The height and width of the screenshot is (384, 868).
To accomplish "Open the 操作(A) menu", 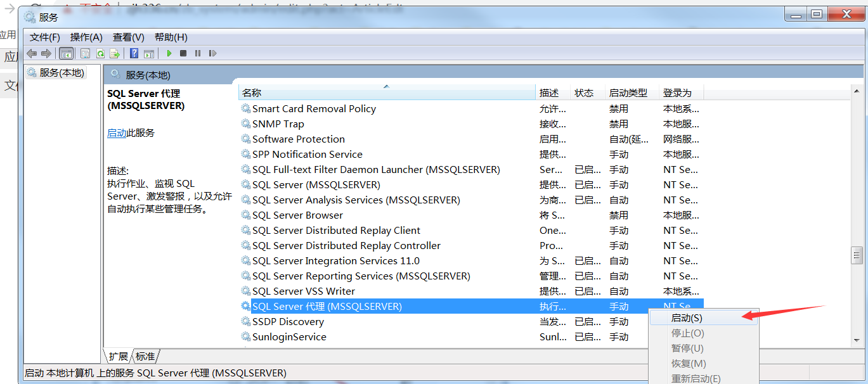I will (x=86, y=37).
